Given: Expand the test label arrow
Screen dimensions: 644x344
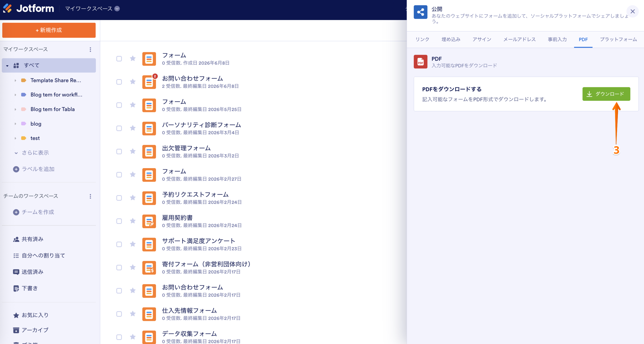Looking at the screenshot, I should pyautogui.click(x=15, y=138).
